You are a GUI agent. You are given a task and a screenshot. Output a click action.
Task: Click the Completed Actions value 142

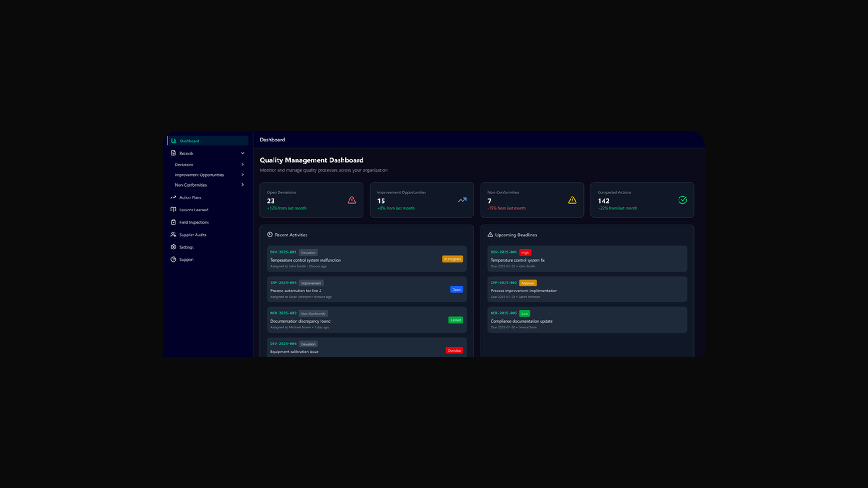click(604, 201)
